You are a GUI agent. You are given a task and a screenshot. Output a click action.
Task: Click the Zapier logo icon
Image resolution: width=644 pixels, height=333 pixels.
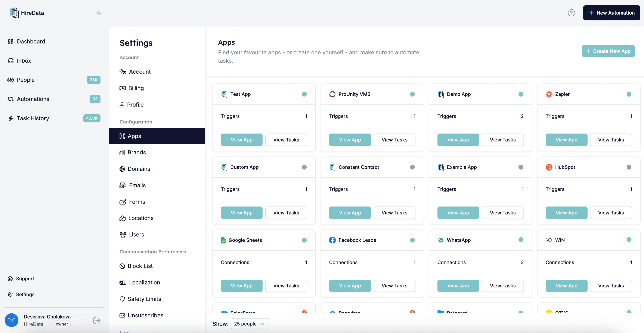coord(549,94)
